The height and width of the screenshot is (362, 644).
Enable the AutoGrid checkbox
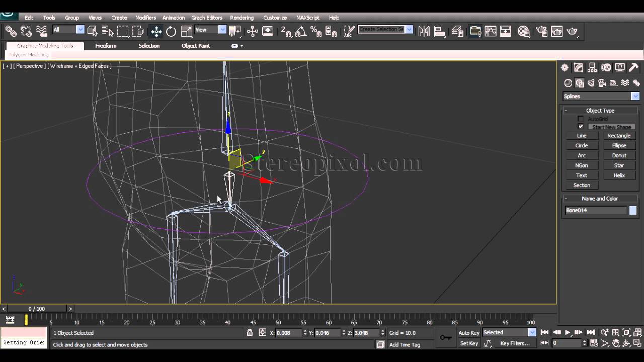click(x=581, y=119)
